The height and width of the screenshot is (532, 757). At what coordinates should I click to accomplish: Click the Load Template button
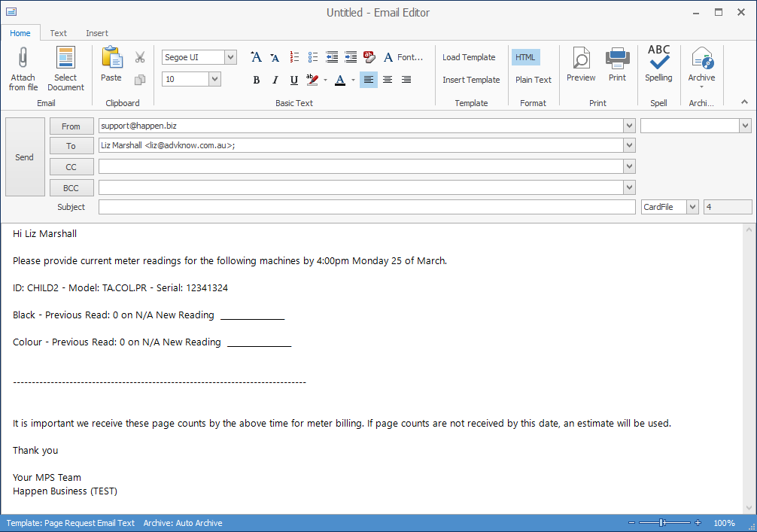tap(469, 56)
